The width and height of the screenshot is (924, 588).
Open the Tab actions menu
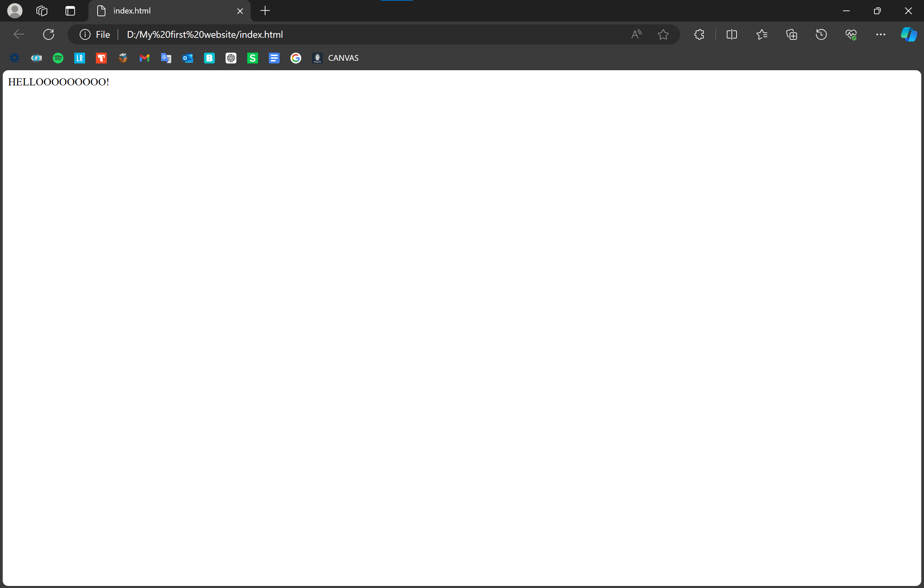[70, 11]
